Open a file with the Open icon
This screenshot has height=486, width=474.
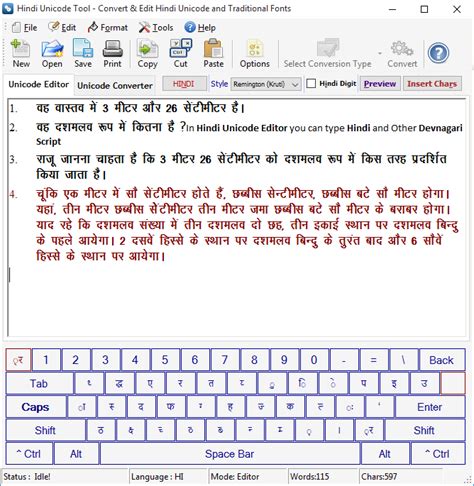tap(52, 53)
